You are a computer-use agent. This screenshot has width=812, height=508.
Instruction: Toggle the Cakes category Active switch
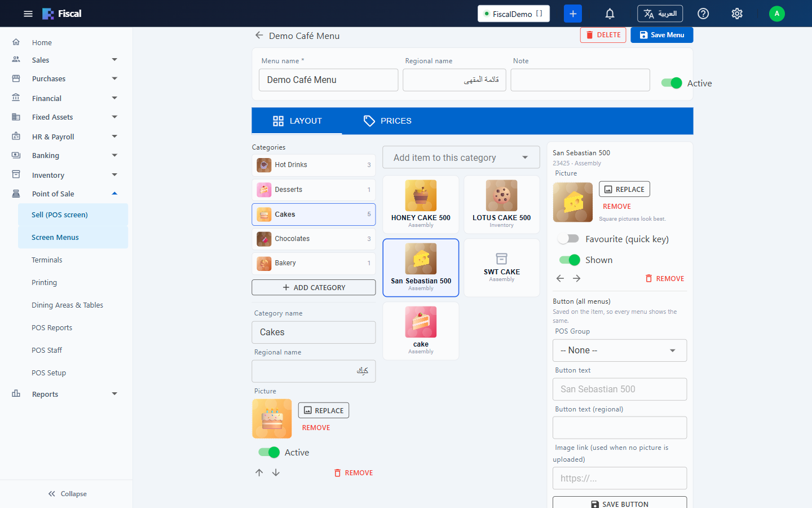(269, 452)
